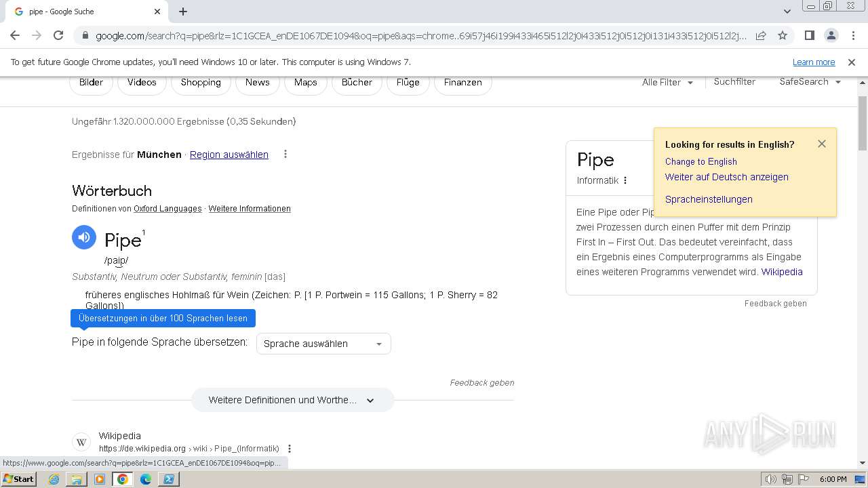Open the Wikipedia search result
The height and width of the screenshot is (488, 868).
pos(120,436)
